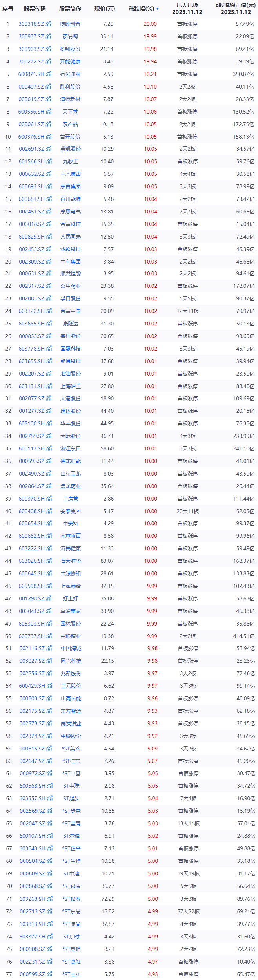Click stock name 合富中国

tap(71, 311)
